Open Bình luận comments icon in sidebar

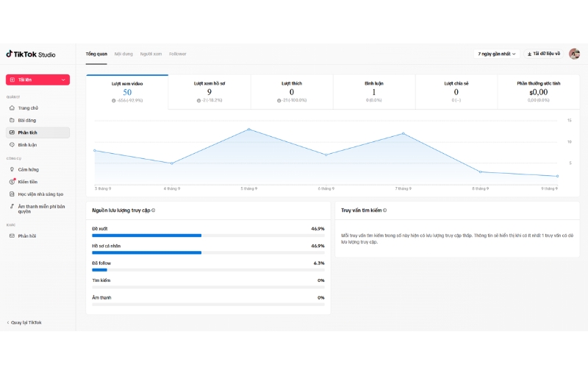tap(12, 144)
